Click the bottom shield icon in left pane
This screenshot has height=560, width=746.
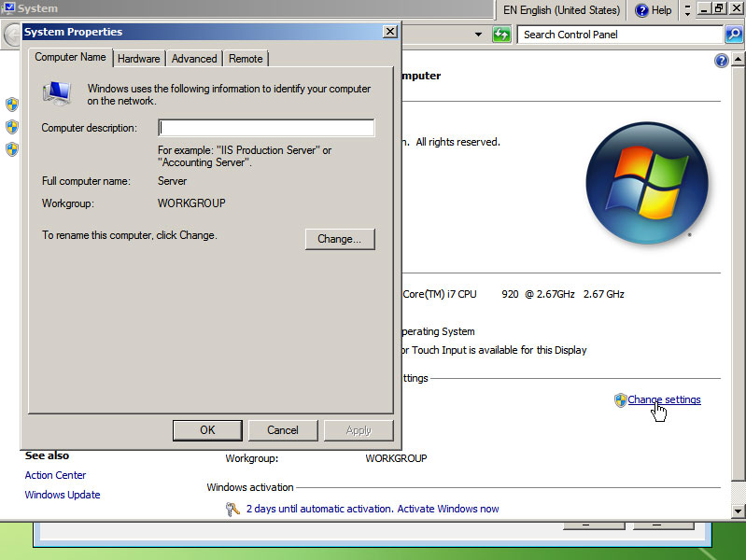tap(12, 149)
